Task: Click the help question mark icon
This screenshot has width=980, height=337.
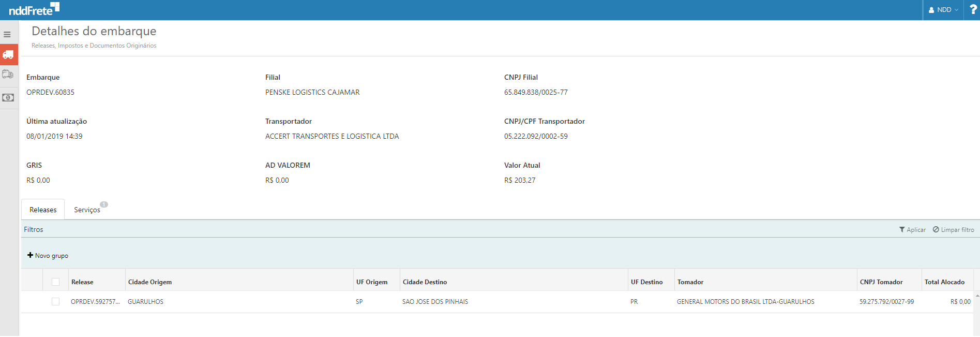Action: tap(973, 10)
